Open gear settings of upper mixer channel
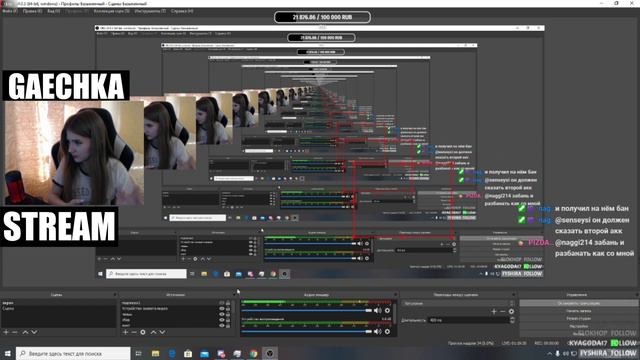 pyautogui.click(x=387, y=311)
